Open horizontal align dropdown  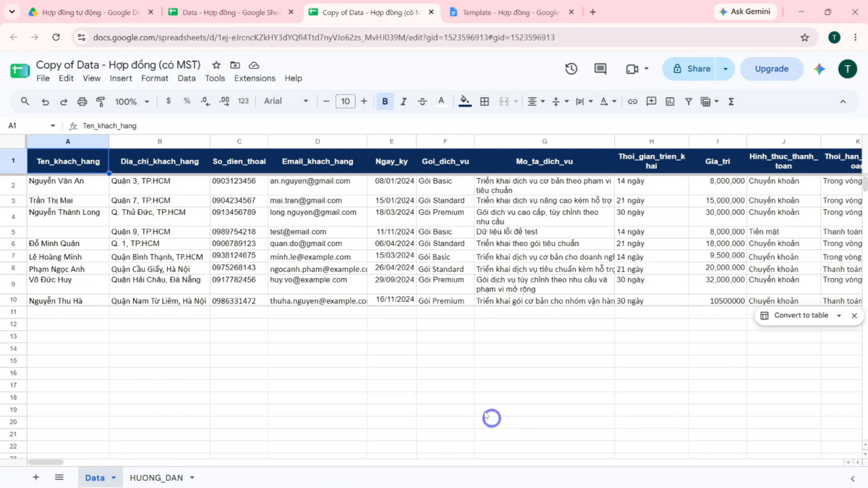(x=536, y=101)
